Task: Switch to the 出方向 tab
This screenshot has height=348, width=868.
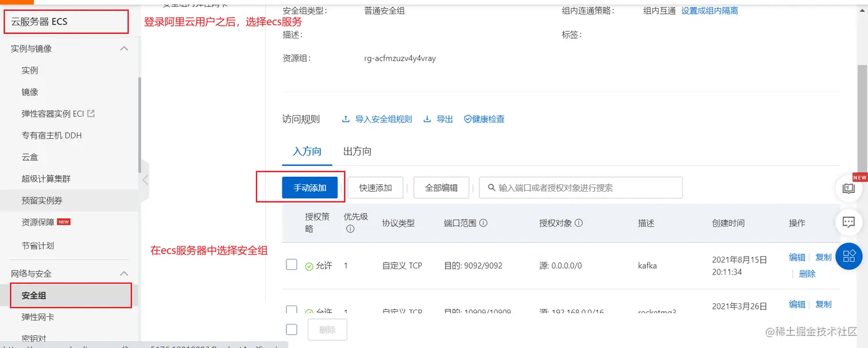Action: click(x=357, y=152)
